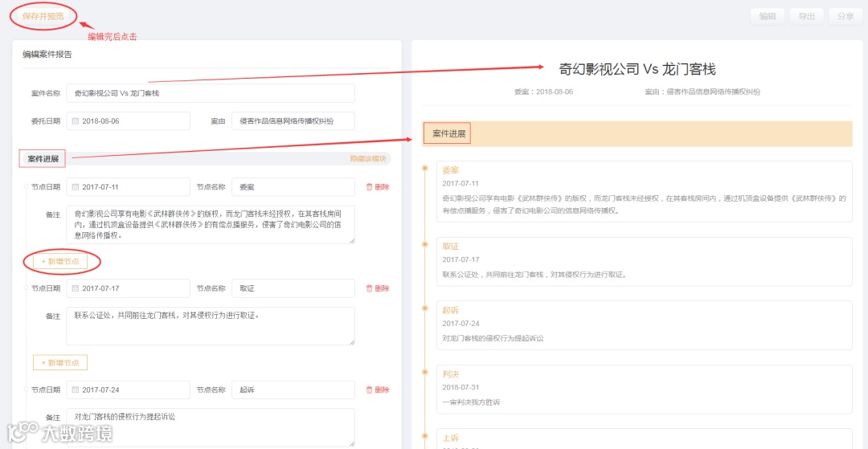Click 委案 timeline card title in preview
Image resolution: width=868 pixels, height=449 pixels.
point(451,170)
